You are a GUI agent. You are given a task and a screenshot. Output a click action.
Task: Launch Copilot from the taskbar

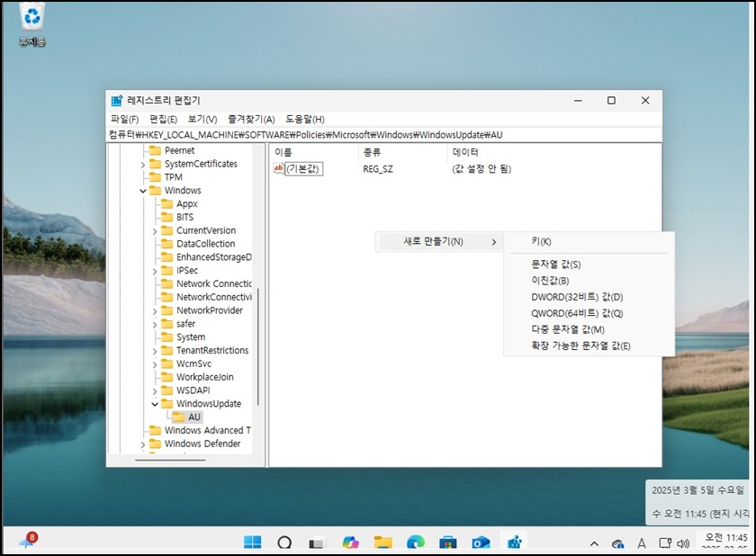pos(350,543)
